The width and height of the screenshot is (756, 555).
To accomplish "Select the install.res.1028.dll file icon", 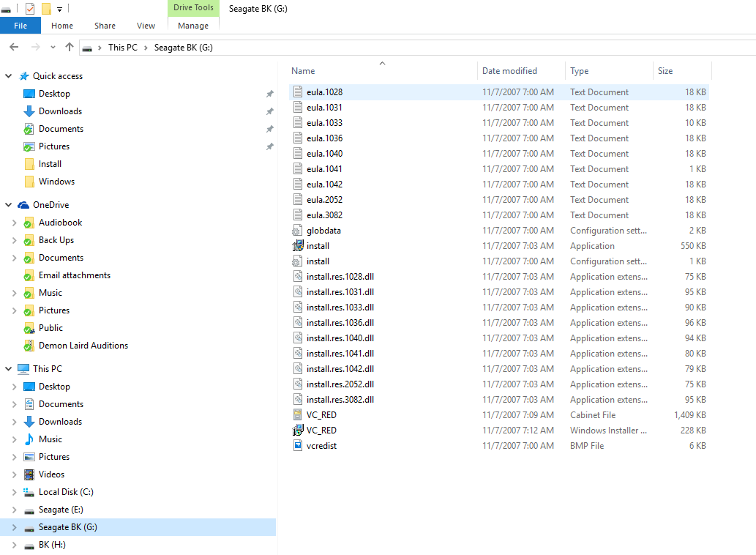I will click(298, 277).
